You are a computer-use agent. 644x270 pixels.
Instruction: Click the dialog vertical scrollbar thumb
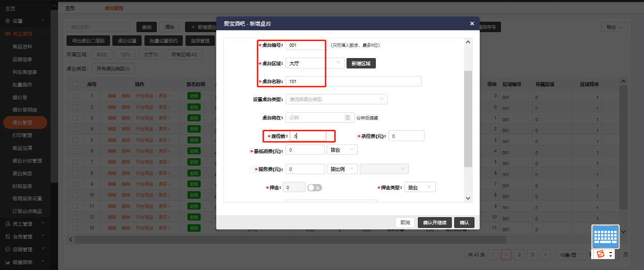[468, 119]
